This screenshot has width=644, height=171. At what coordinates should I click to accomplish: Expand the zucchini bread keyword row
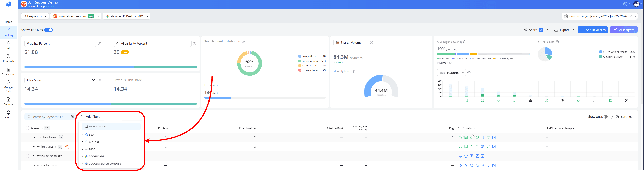click(34, 137)
